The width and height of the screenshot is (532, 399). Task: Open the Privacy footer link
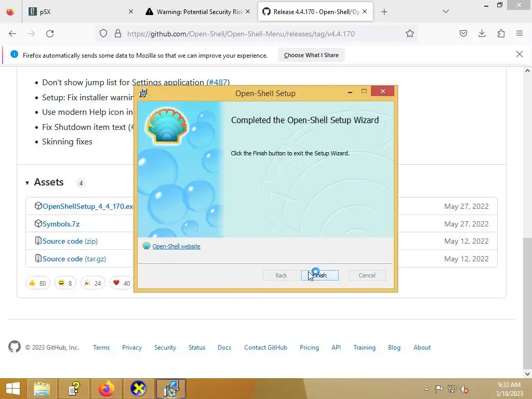(x=131, y=348)
